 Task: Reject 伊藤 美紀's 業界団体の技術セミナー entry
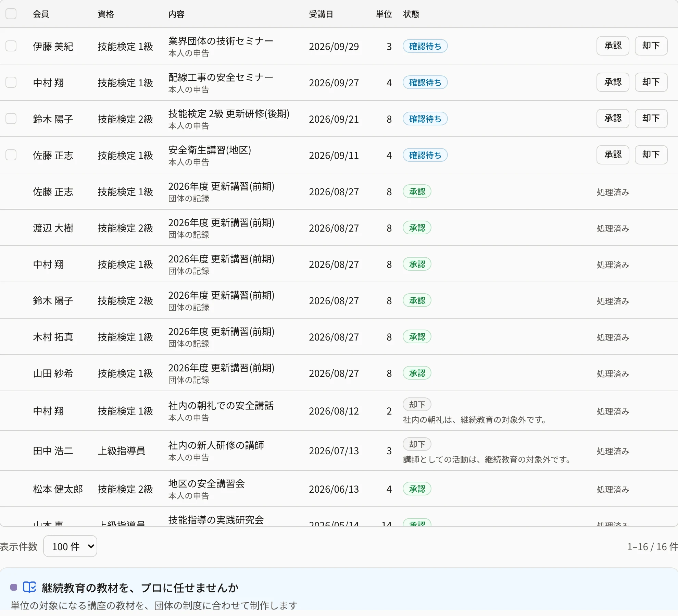click(651, 46)
